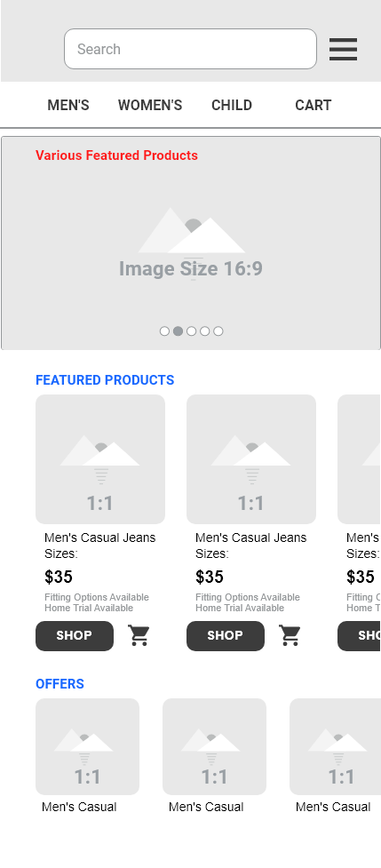Click SHOP button on first featured product
This screenshot has height=868, width=381.
(x=75, y=636)
